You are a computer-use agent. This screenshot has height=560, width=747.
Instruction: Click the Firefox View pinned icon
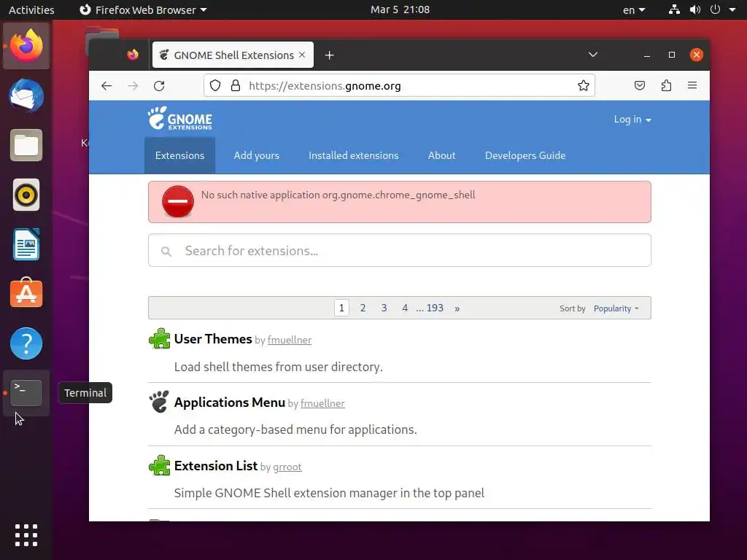(133, 55)
